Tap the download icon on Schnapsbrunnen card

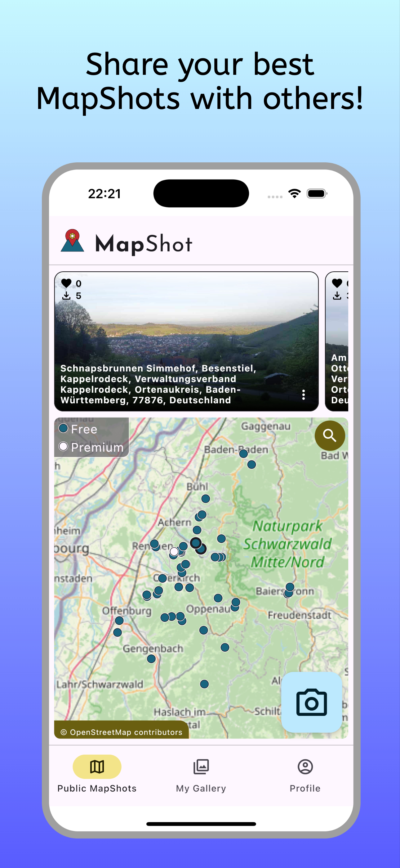point(66,296)
